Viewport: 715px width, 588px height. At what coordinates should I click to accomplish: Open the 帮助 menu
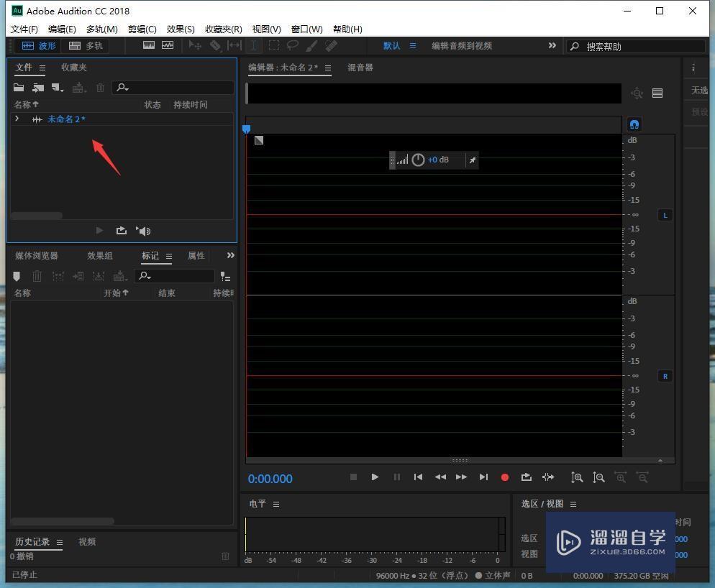coord(347,29)
